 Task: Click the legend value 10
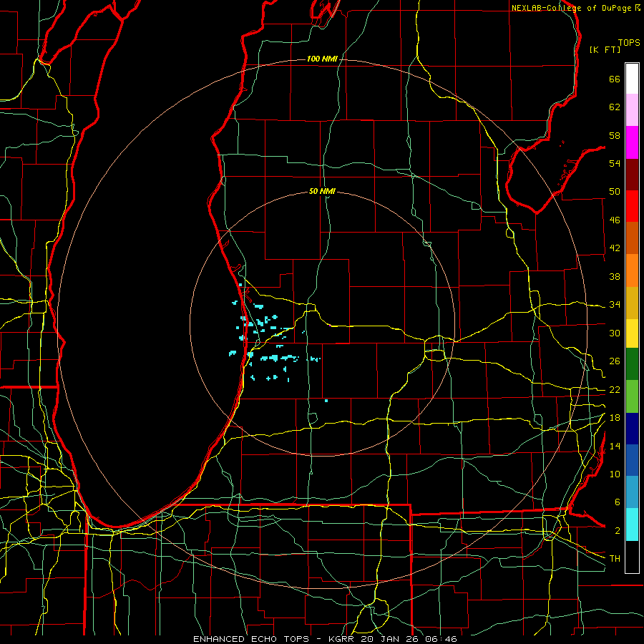pos(615,474)
